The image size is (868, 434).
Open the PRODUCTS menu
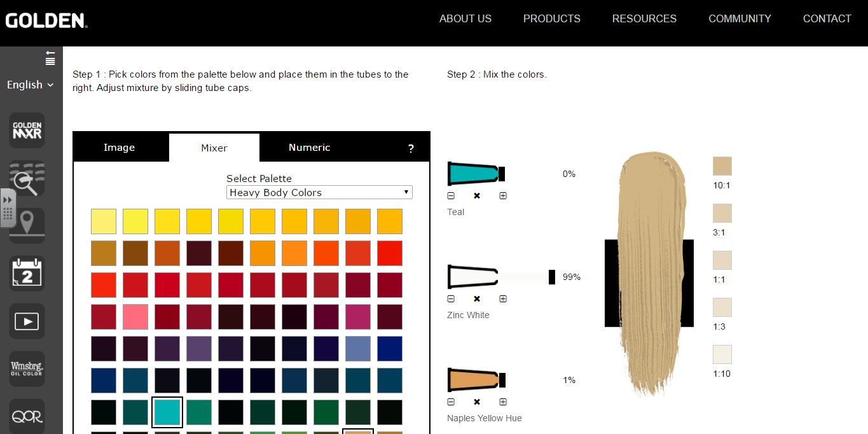pyautogui.click(x=551, y=18)
